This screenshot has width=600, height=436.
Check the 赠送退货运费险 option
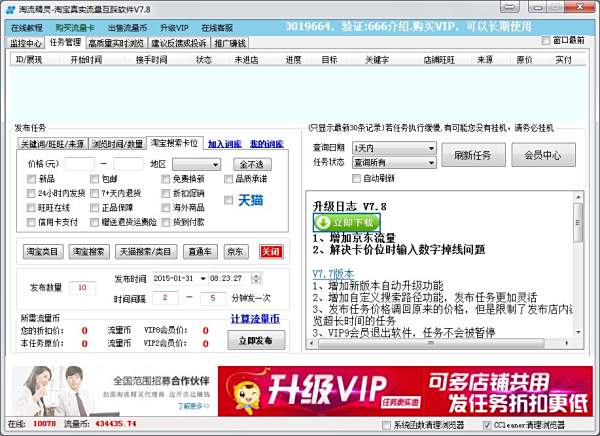click(94, 222)
